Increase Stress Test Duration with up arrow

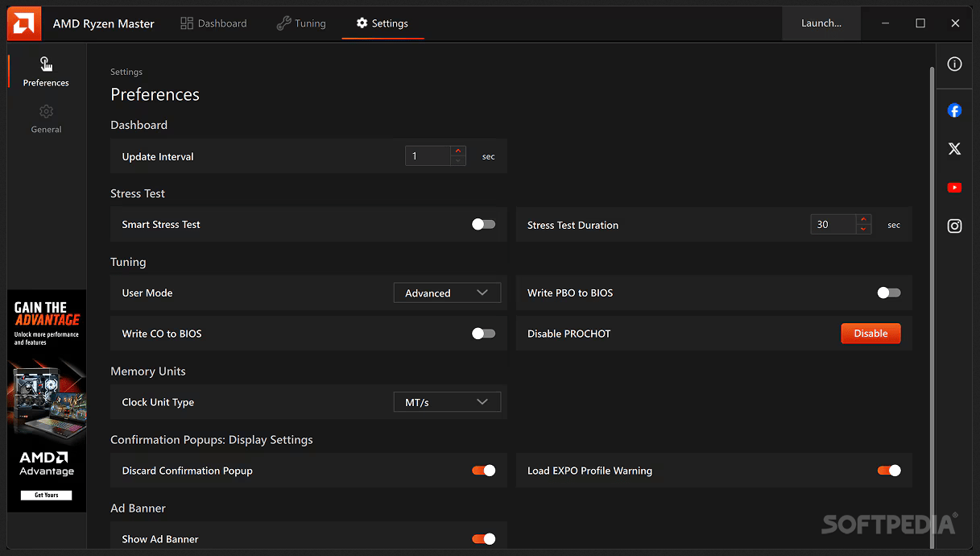click(x=863, y=219)
